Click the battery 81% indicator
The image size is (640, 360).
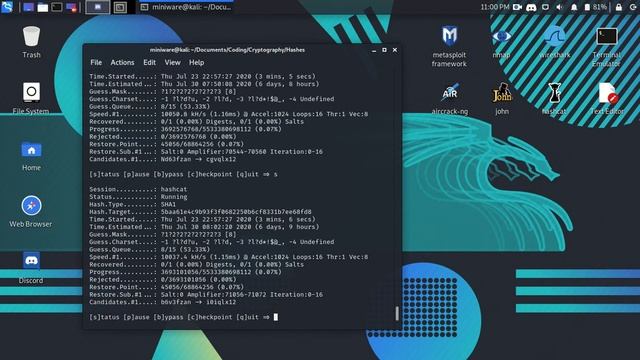click(595, 7)
